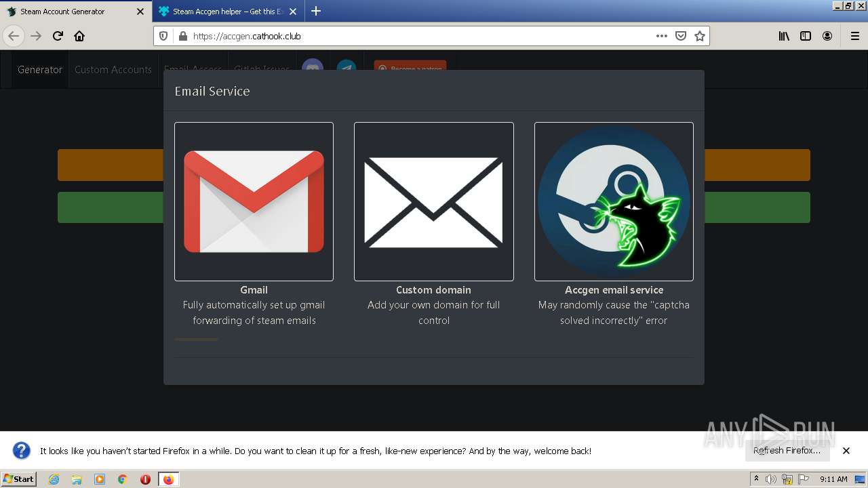Click the Refresh Firefox button
This screenshot has height=488, width=868.
(787, 451)
